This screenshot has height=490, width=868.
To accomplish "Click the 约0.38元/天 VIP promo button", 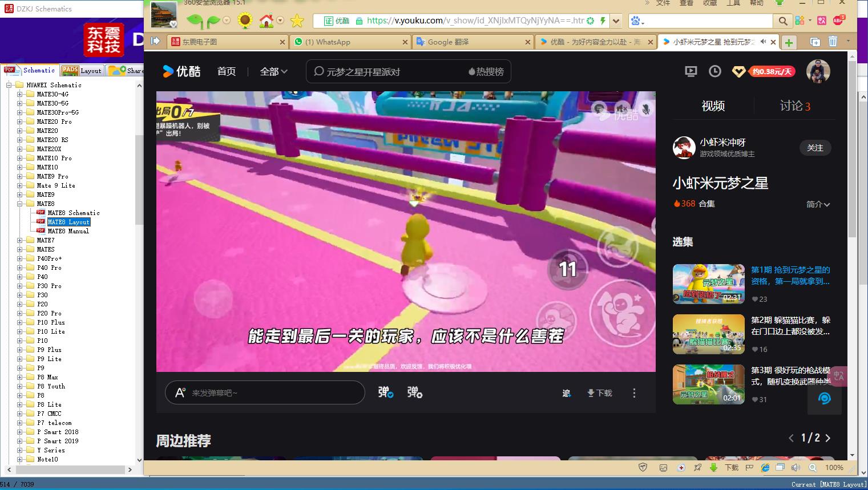I will (772, 71).
